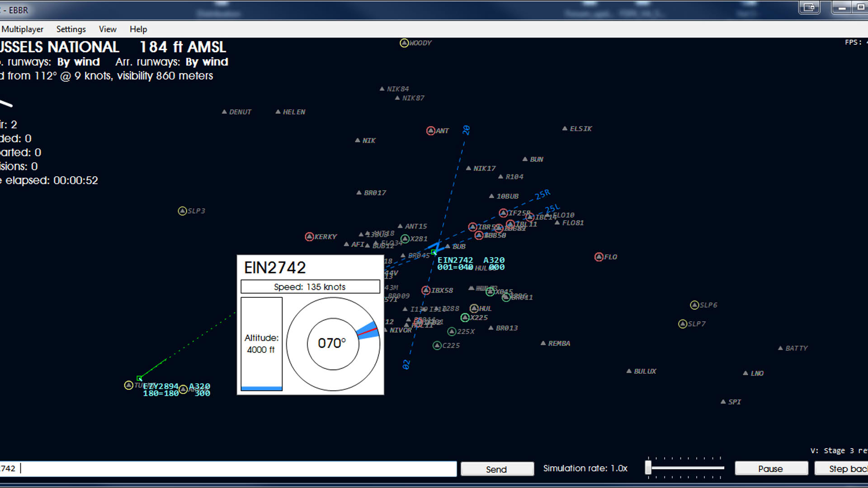The height and width of the screenshot is (488, 868).
Task: Click the SPI fix triangle
Action: pyautogui.click(x=723, y=402)
